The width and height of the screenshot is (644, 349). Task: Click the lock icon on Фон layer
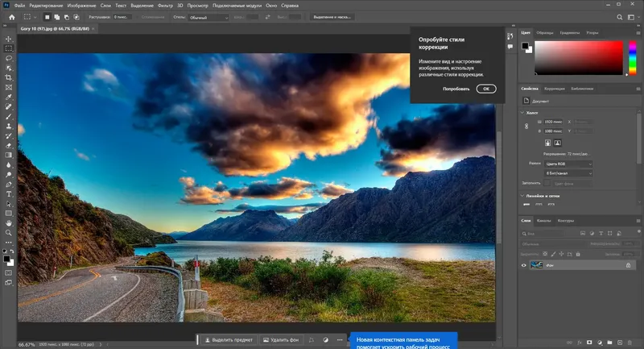point(629,265)
